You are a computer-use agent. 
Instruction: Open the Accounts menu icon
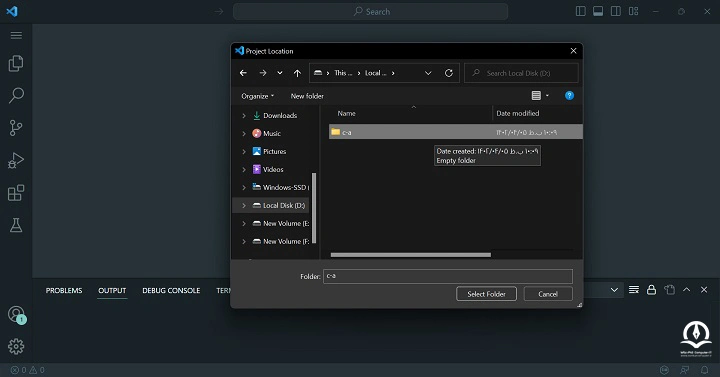[17, 315]
